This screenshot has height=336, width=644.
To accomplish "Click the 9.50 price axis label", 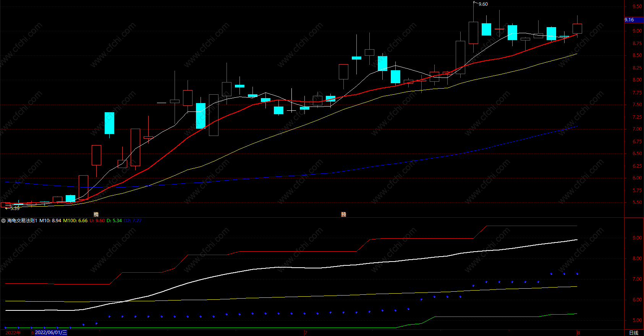I will click(x=637, y=6).
